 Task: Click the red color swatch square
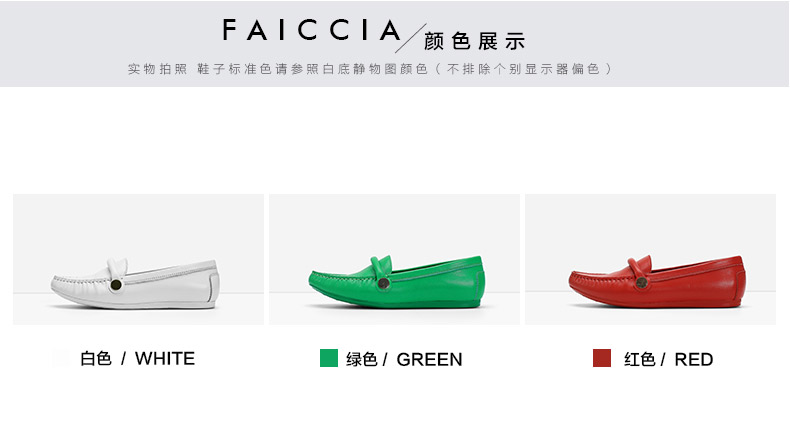pos(602,358)
